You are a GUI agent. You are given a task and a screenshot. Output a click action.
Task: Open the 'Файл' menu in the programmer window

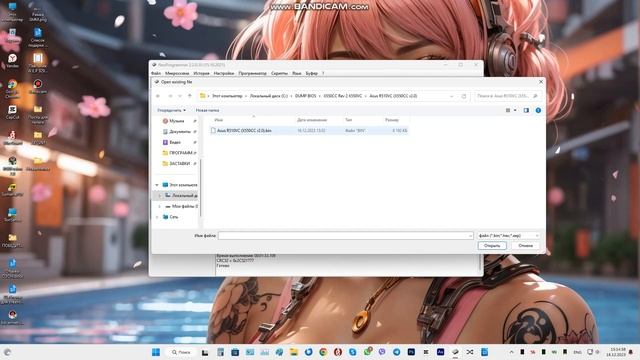[x=156, y=73]
